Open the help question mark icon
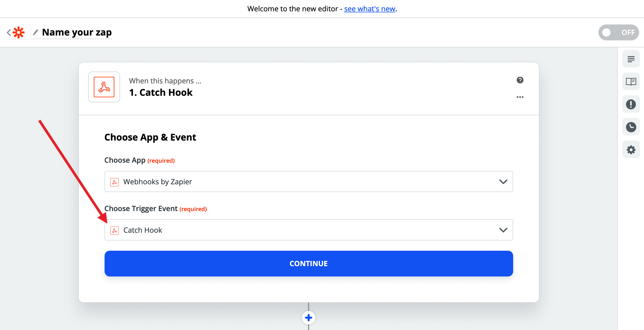 pyautogui.click(x=520, y=80)
